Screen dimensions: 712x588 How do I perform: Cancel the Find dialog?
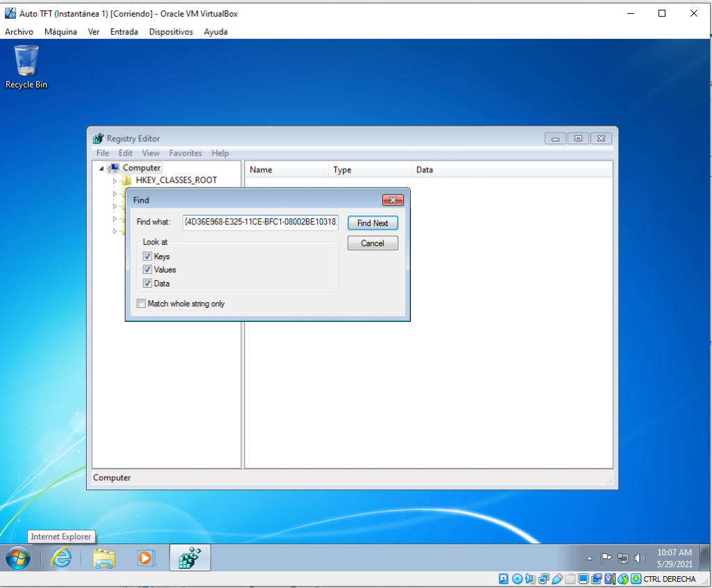coord(373,243)
